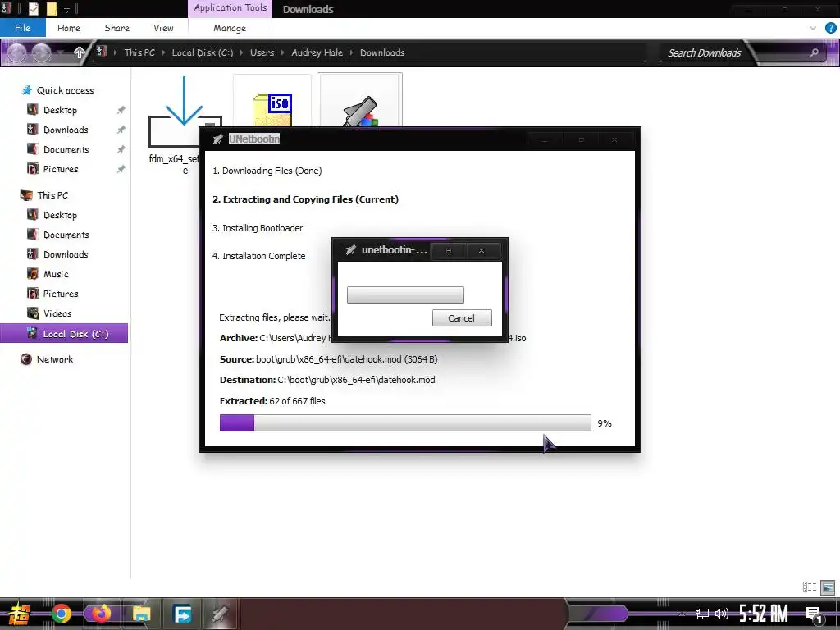Open Desktop under This PC
840x630 pixels.
(x=60, y=215)
